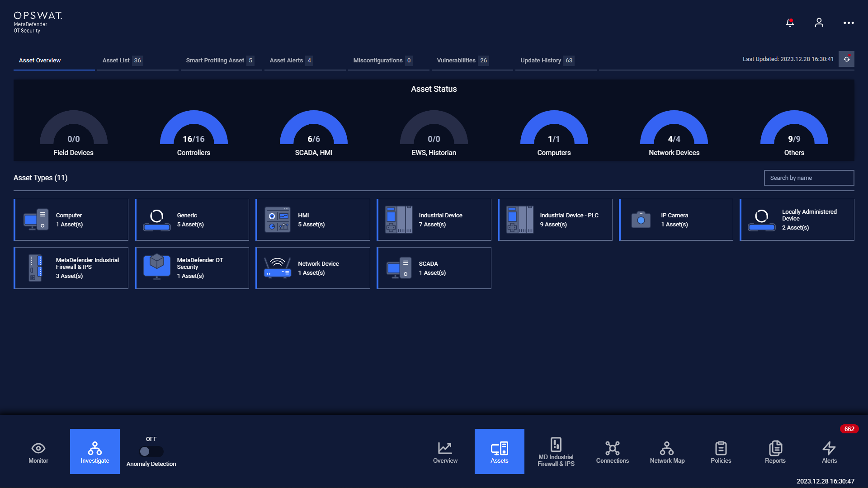The width and height of the screenshot is (868, 488).
Task: Click the Last Updated timestamp text
Action: (x=788, y=59)
